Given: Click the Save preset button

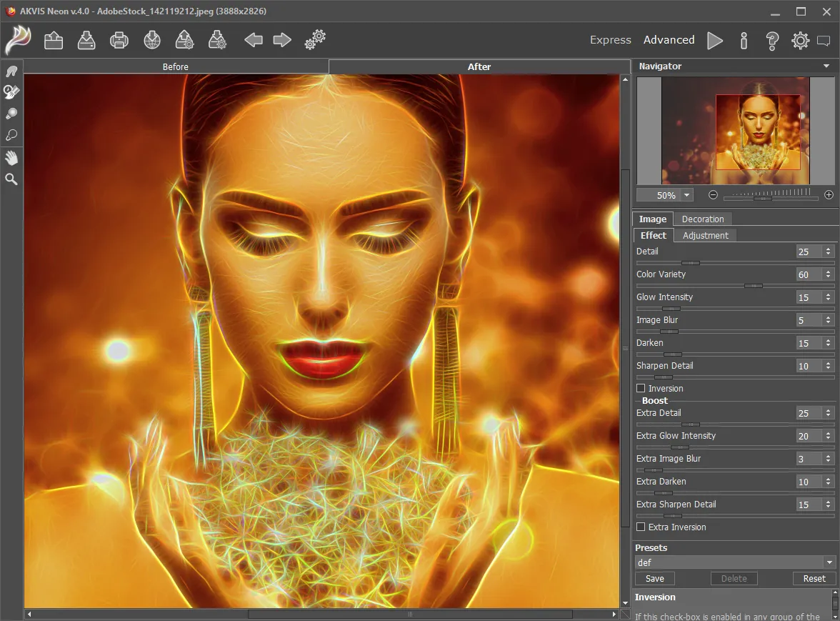Looking at the screenshot, I should coord(654,578).
